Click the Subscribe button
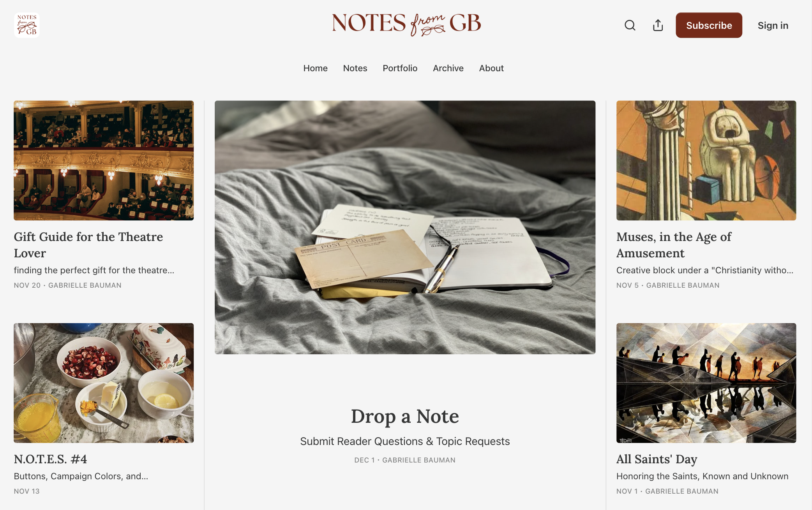The height and width of the screenshot is (510, 812). (x=709, y=25)
